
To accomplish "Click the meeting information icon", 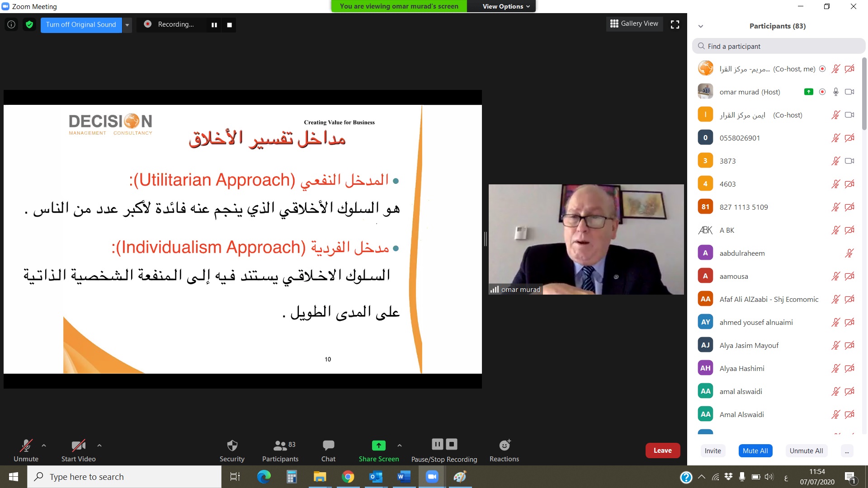I will [x=11, y=24].
